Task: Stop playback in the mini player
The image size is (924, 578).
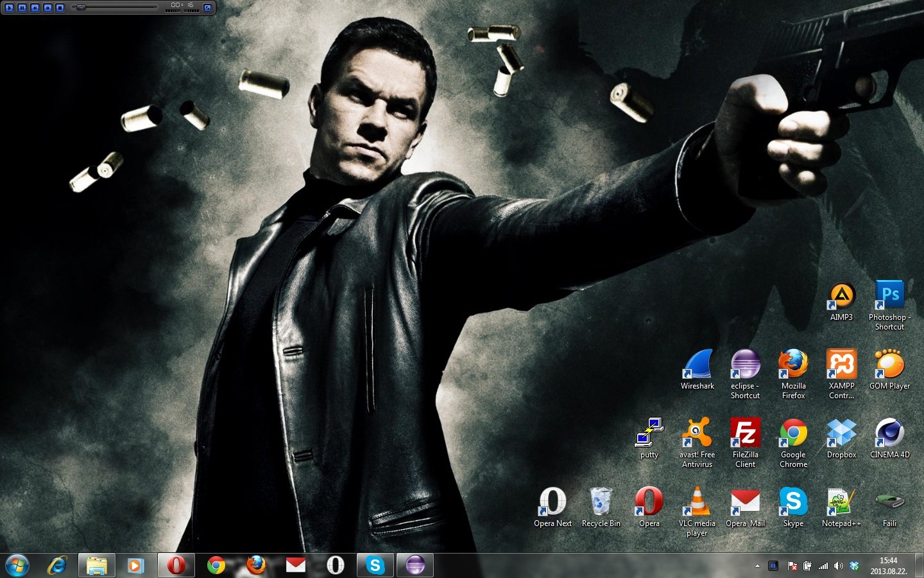Action: pos(60,8)
